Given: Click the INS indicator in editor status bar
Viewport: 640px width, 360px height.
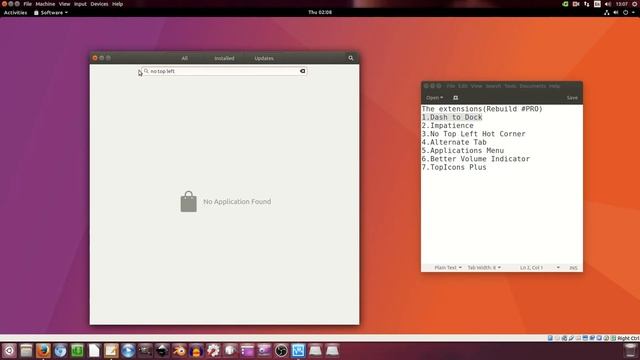Looking at the screenshot, I should tap(573, 268).
